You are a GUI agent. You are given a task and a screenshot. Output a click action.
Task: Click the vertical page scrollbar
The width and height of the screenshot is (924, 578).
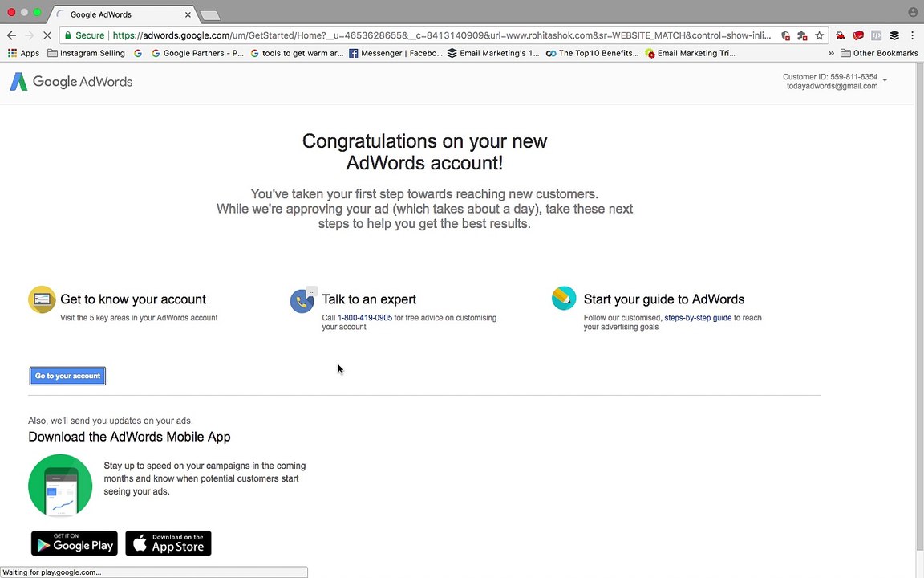pos(919,307)
